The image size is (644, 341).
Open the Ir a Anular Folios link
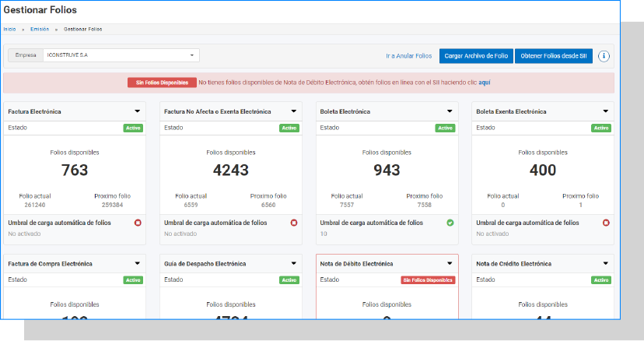coord(408,56)
